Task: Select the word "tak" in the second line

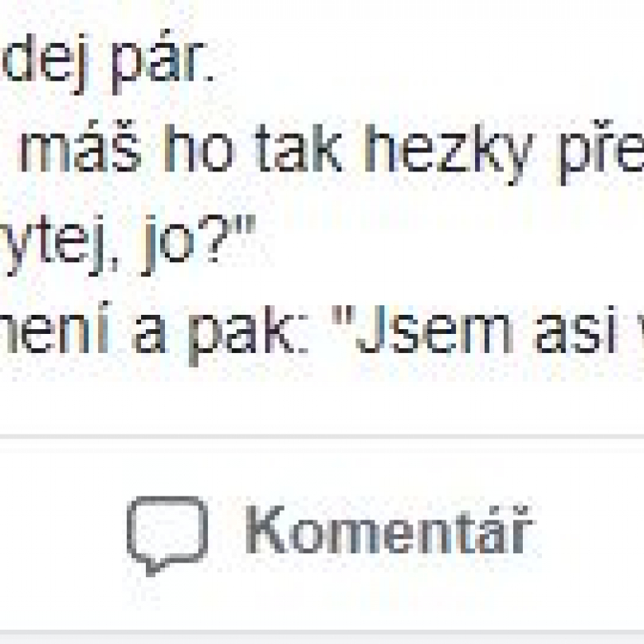Action: pos(298,147)
